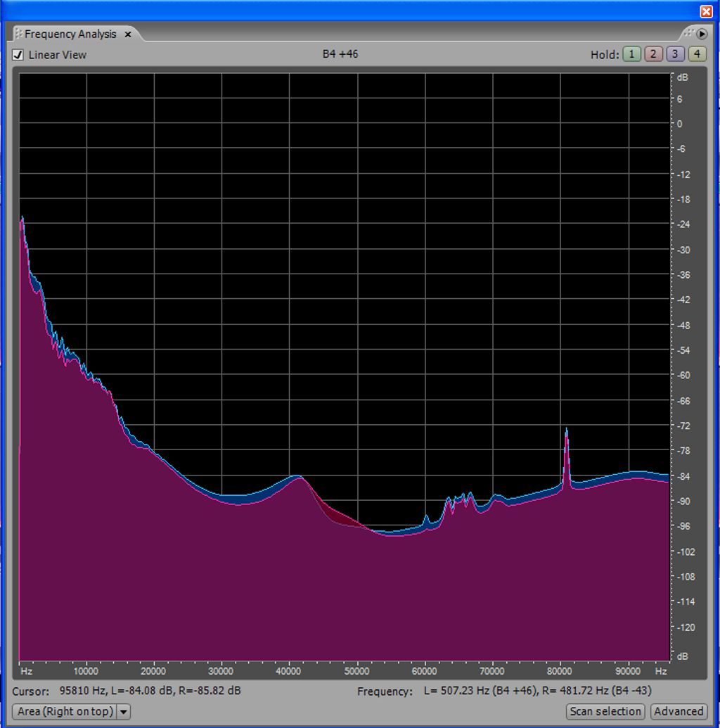Click the arrow next to Area (Right on top)

tap(124, 711)
